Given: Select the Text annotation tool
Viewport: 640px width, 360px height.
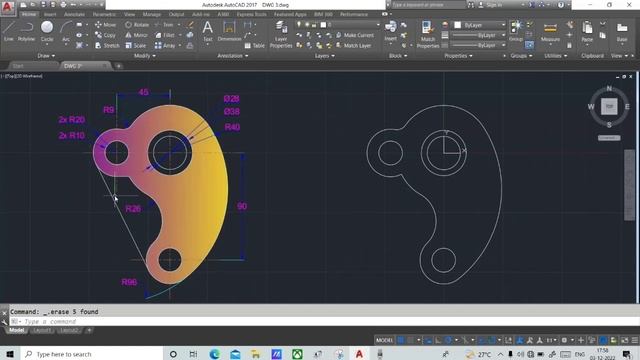Looking at the screenshot, I should pyautogui.click(x=207, y=31).
